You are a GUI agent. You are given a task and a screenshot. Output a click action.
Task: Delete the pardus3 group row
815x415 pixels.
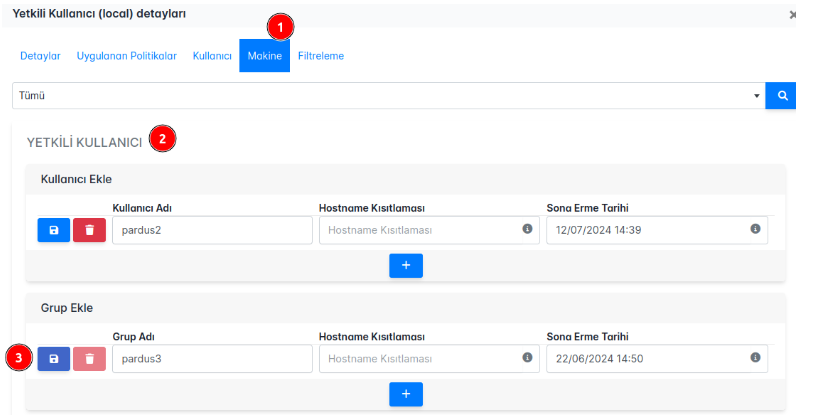coord(89,358)
